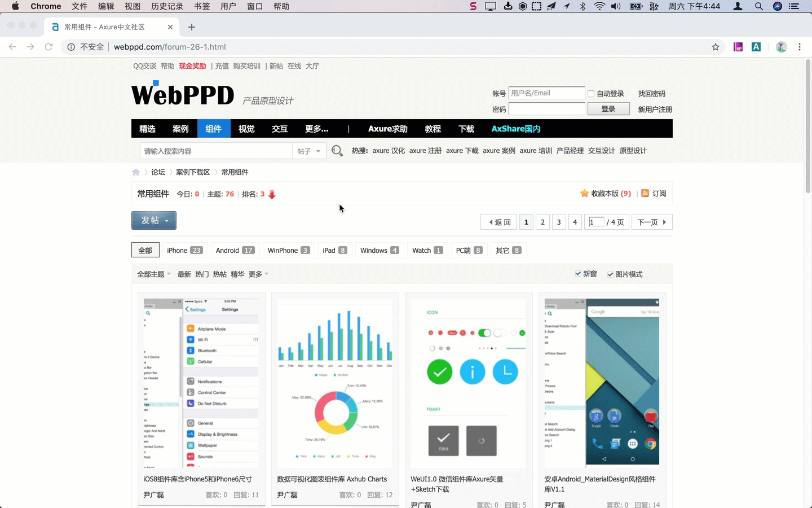This screenshot has width=812, height=508.
Task: Open the 视觉 navigation tab
Action: tap(246, 129)
